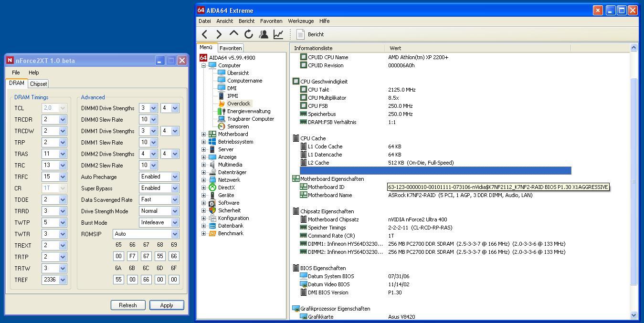The image size is (644, 323).
Task: Open the Auto Precharge dropdown
Action: click(175, 177)
